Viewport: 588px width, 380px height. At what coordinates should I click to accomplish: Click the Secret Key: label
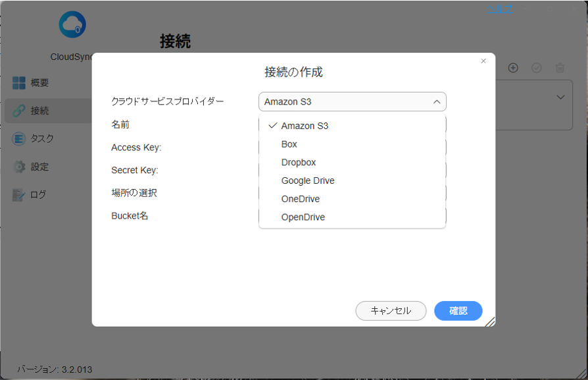[x=135, y=170]
